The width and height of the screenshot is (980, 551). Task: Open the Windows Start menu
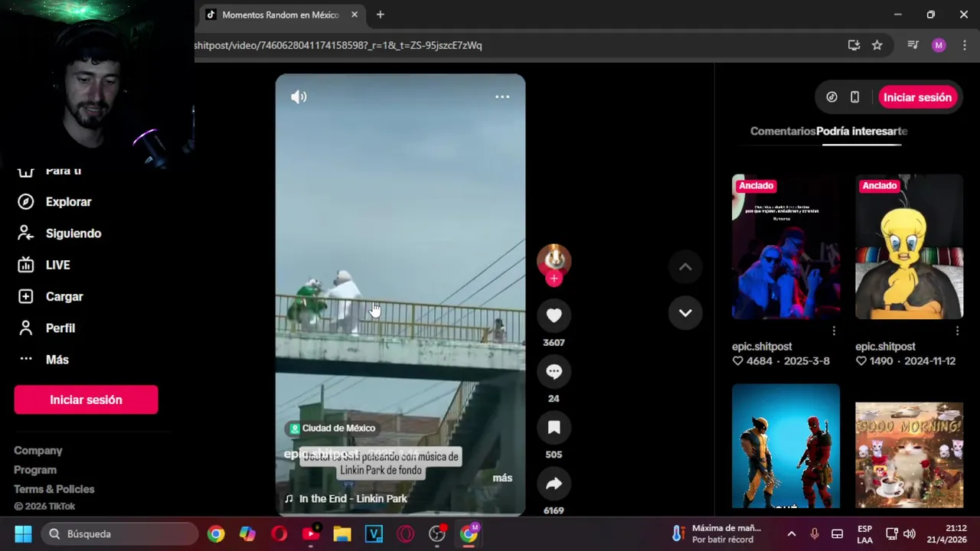click(x=23, y=534)
